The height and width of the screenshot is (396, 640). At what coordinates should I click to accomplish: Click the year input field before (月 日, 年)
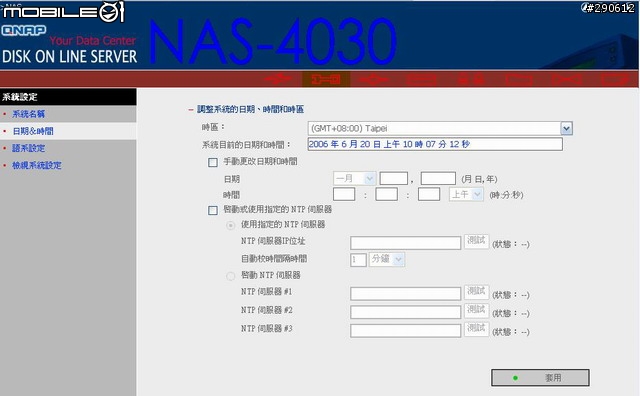pyautogui.click(x=438, y=178)
